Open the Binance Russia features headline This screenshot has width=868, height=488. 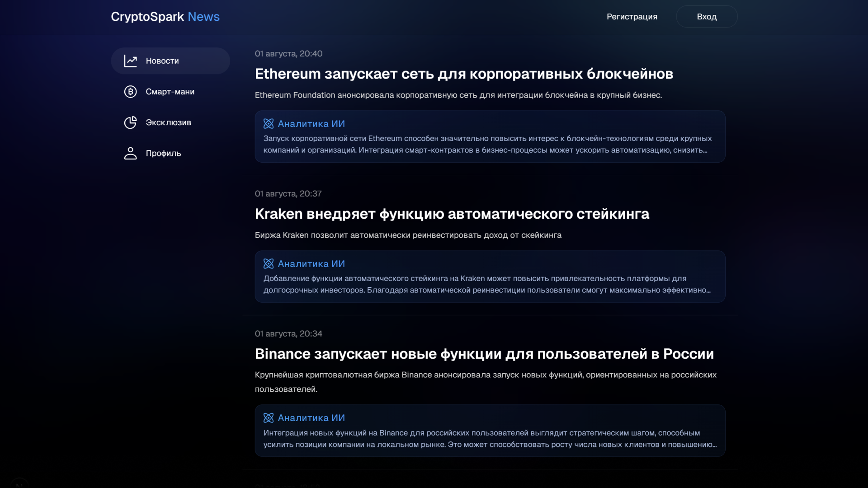point(484,354)
